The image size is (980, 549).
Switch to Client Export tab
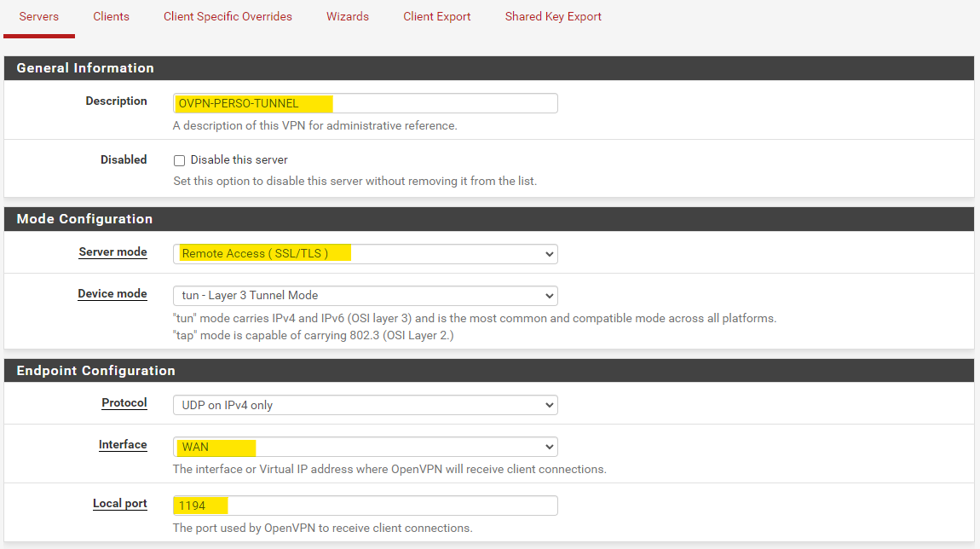(436, 16)
